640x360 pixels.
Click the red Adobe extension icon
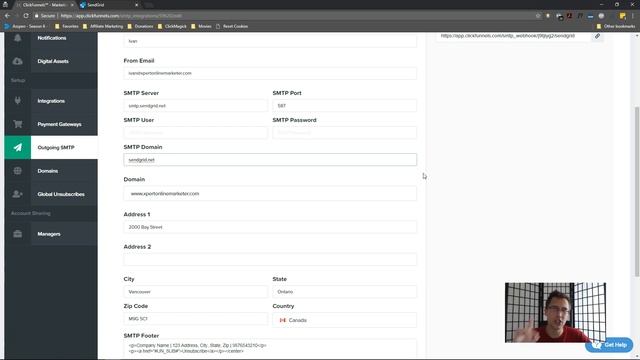coord(569,16)
